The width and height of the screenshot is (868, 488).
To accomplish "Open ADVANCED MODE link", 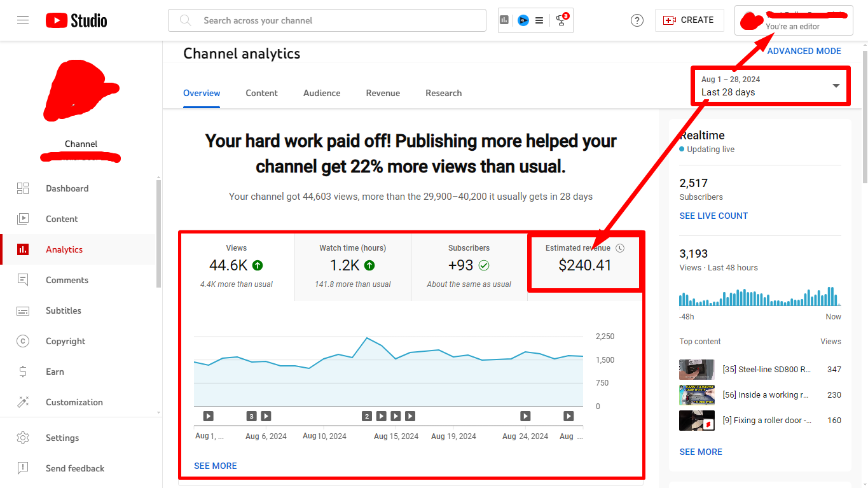I will pos(804,51).
